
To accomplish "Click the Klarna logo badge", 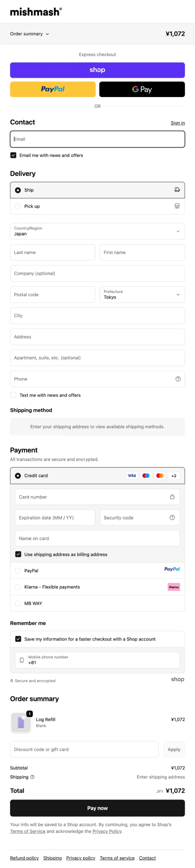I will (x=174, y=587).
